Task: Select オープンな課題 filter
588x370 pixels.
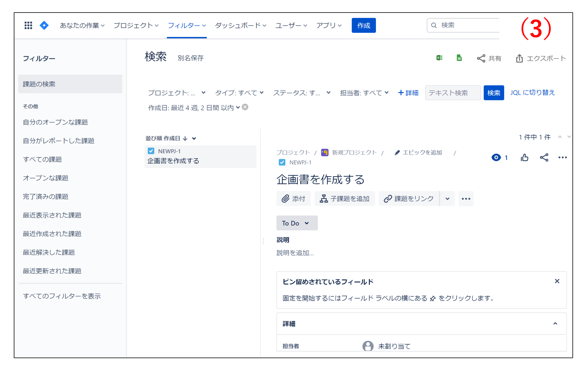Action: click(x=46, y=178)
